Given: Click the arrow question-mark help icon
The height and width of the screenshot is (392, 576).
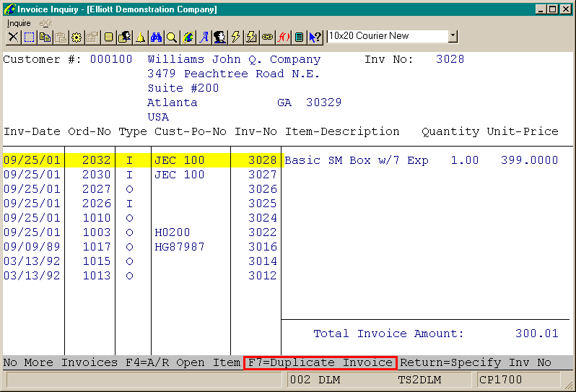Looking at the screenshot, I should coord(315,37).
